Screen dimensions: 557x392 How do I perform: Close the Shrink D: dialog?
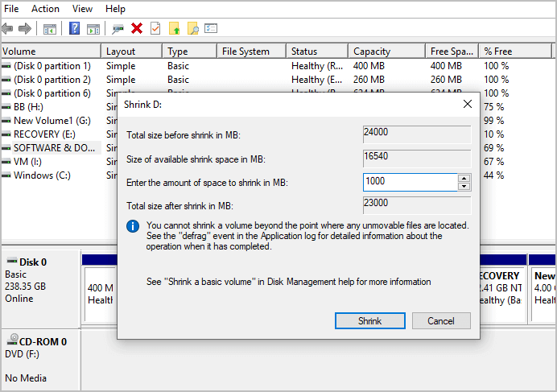click(x=467, y=105)
